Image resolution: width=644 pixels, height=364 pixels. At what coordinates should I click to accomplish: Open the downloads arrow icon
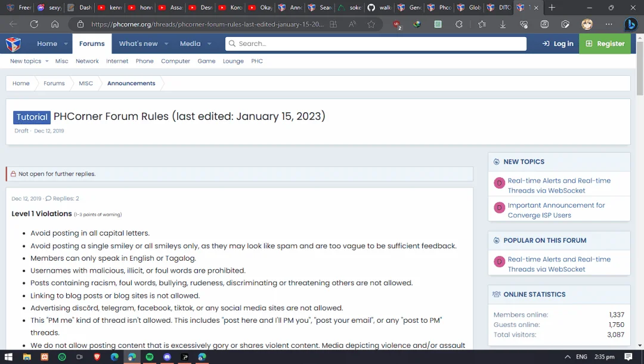pyautogui.click(x=503, y=24)
